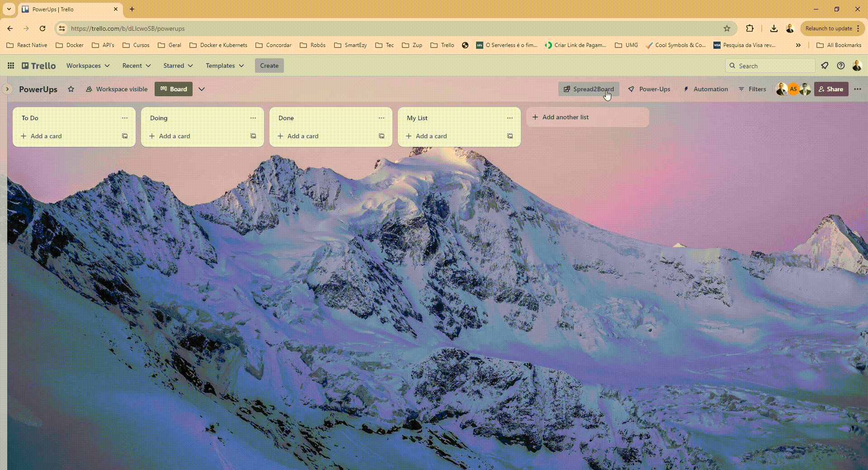868x470 pixels.
Task: Open the help question mark icon
Action: pyautogui.click(x=841, y=66)
